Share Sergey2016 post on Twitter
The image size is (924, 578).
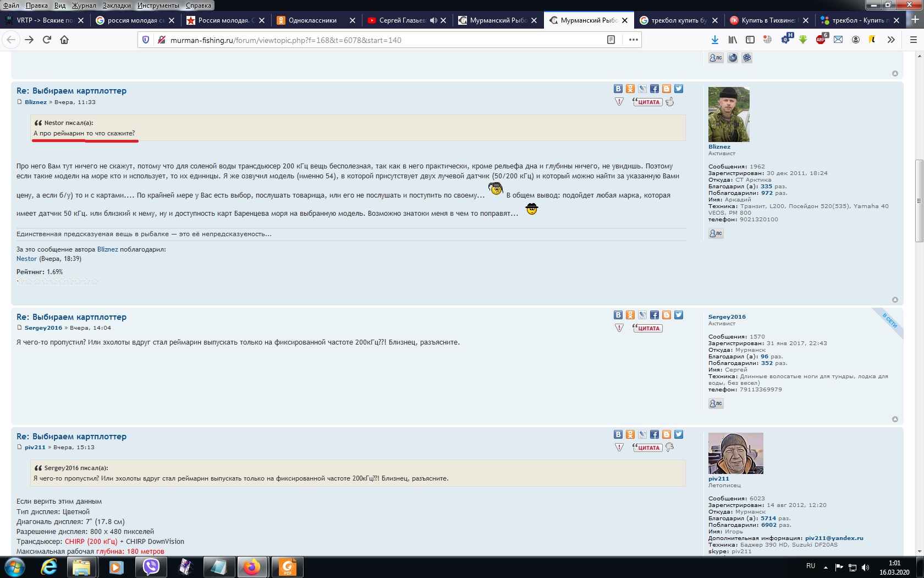tap(679, 315)
